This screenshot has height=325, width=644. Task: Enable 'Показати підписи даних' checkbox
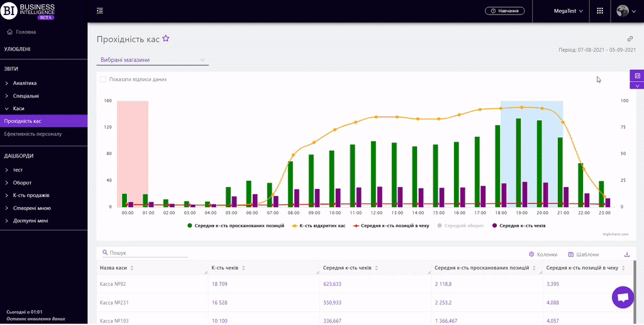[x=103, y=79]
